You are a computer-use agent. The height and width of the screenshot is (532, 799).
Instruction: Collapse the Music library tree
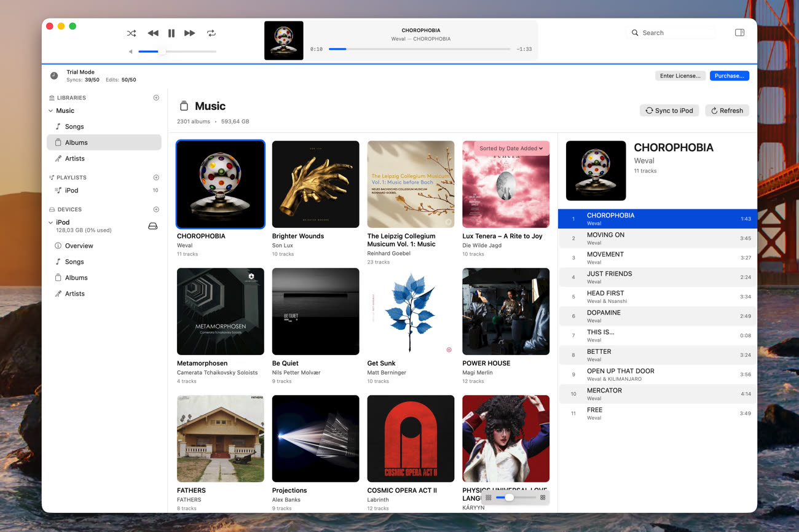(51, 111)
